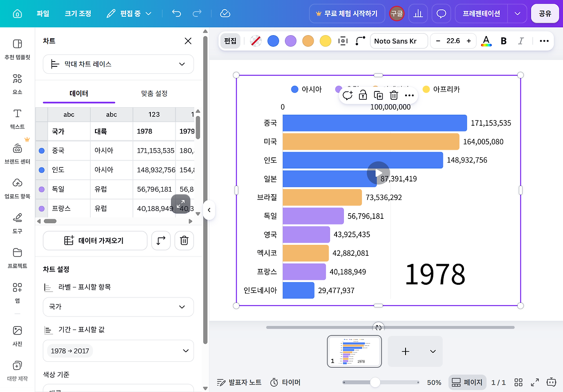Click the delete data trash icon
Viewport: 563px width, 392px height.
pyautogui.click(x=184, y=240)
